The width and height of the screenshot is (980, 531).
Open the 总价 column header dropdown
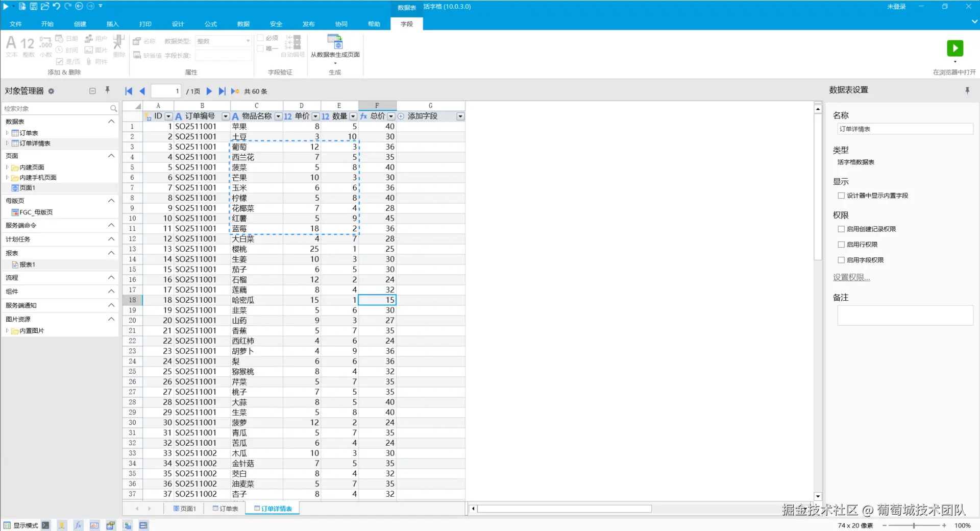click(391, 116)
